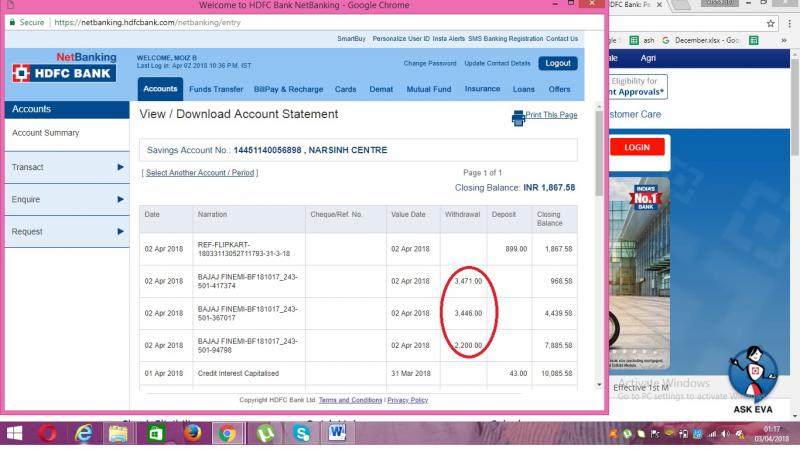The image size is (800, 449).
Task: Click Select Another Account / Period link
Action: tap(200, 173)
